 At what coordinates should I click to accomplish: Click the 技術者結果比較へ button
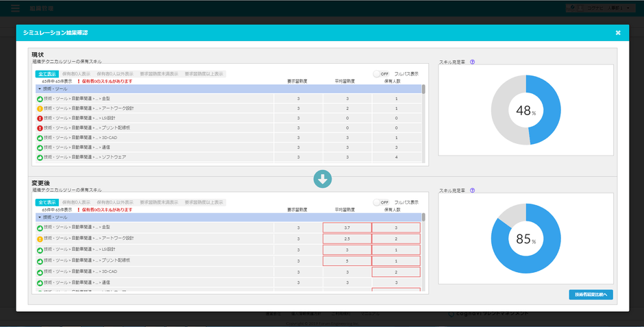(x=591, y=294)
